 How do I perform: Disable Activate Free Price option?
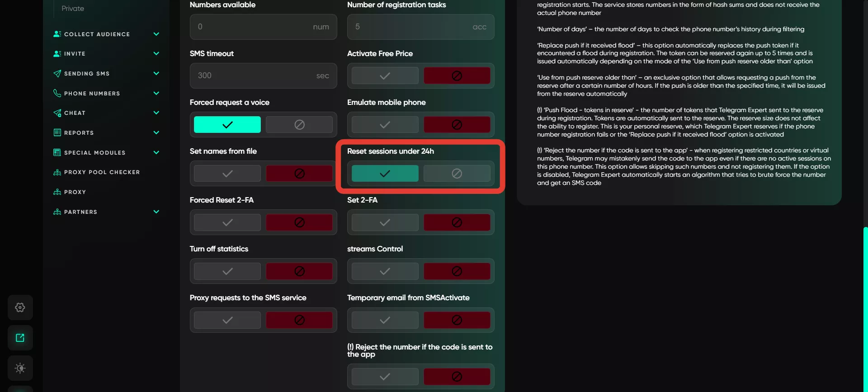(x=457, y=76)
